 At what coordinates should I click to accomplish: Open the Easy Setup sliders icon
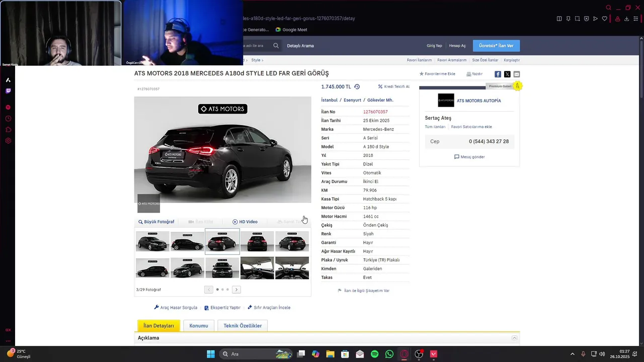click(x=635, y=19)
